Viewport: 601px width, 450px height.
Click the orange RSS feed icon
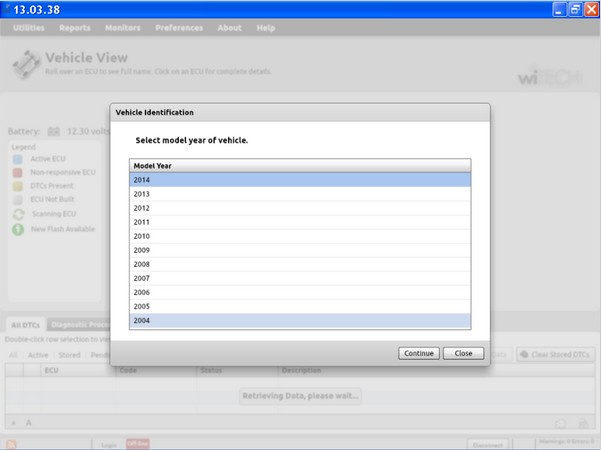[x=11, y=443]
